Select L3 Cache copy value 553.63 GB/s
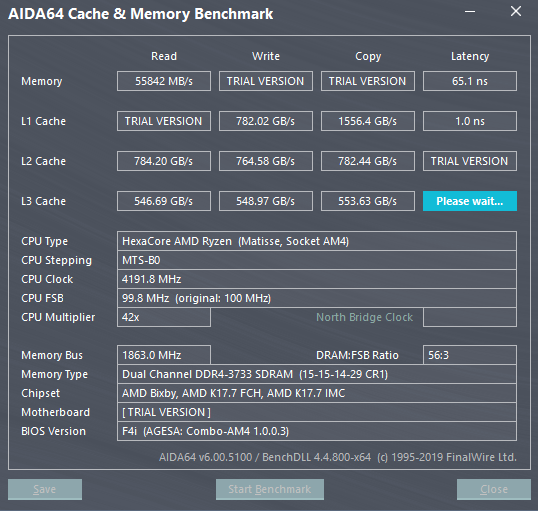Image resolution: width=538 pixels, height=511 pixels. click(x=368, y=201)
